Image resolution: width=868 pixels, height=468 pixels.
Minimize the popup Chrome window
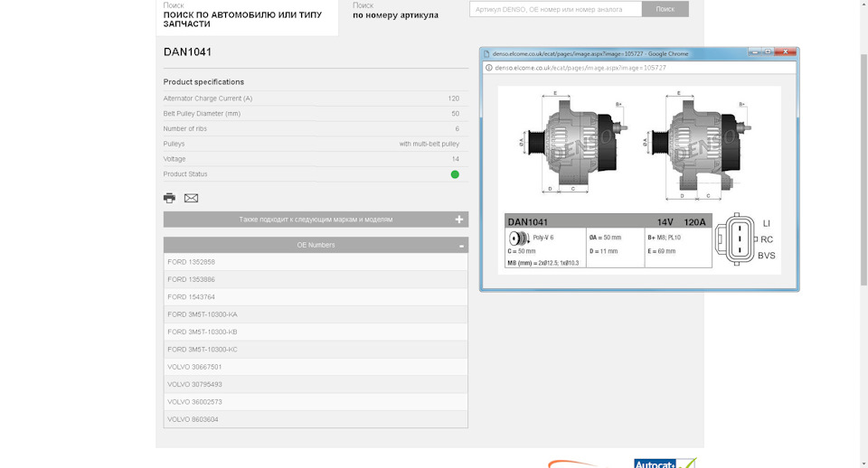tap(754, 52)
